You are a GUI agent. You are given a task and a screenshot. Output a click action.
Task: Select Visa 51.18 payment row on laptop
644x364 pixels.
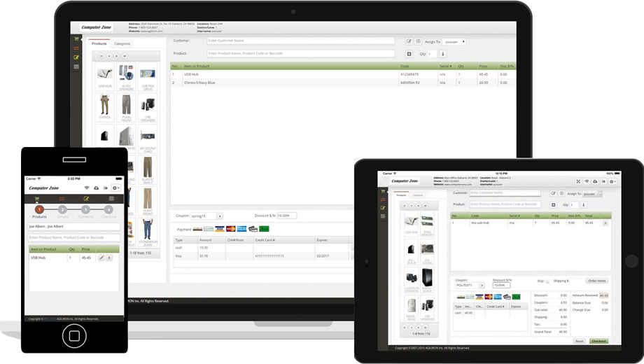tap(263, 256)
